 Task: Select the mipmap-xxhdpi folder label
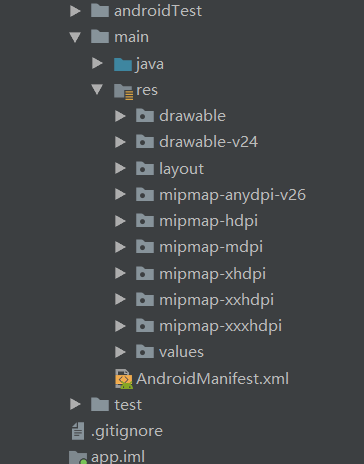(217, 300)
